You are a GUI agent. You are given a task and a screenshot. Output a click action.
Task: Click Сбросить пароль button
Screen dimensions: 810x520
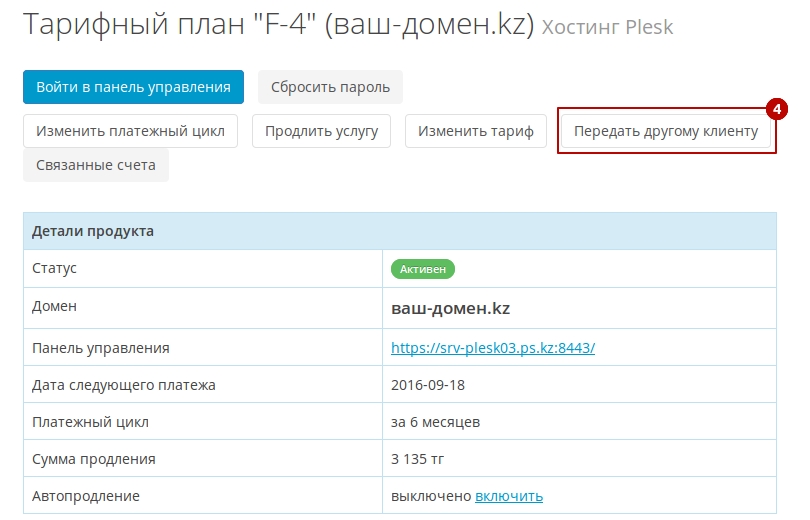(330, 87)
